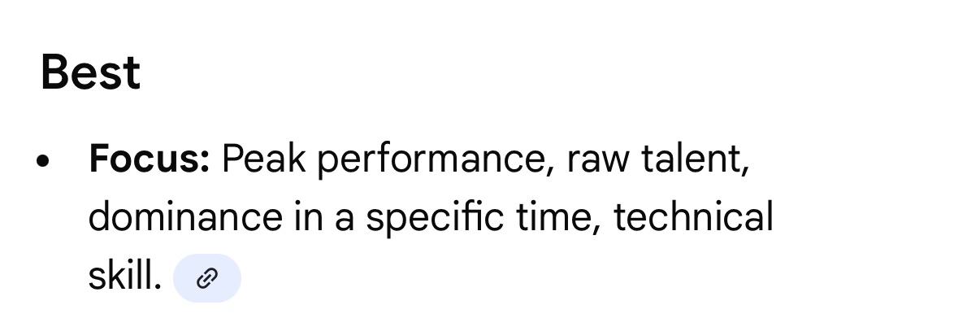Click the "Best" heading

pyautogui.click(x=90, y=73)
